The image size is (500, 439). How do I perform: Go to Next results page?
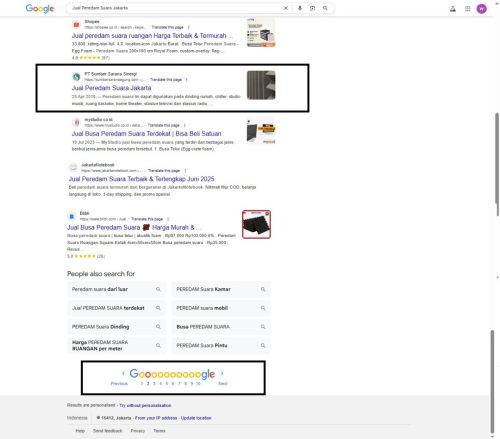pyautogui.click(x=223, y=384)
